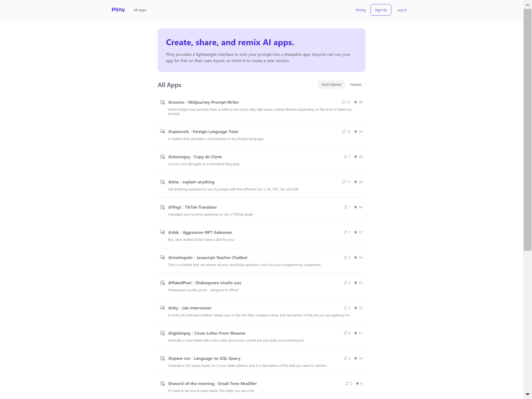The image size is (532, 399).
Task: Sort apps by Newest
Action: pyautogui.click(x=356, y=84)
